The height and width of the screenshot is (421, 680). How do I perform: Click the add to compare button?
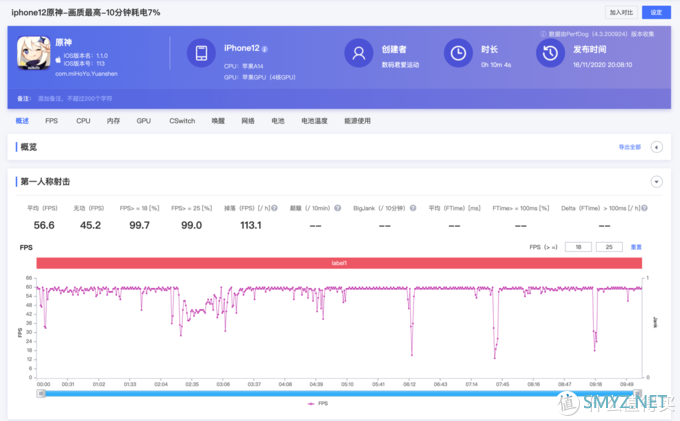point(621,13)
